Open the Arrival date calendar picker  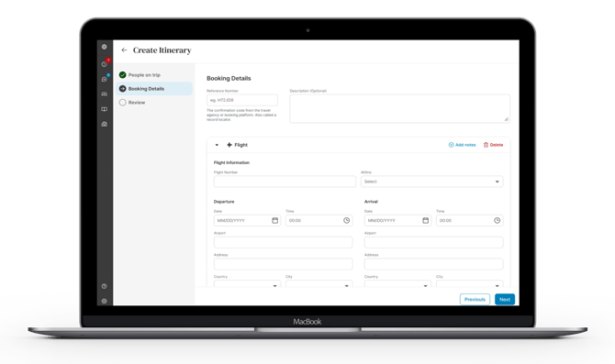pos(426,221)
